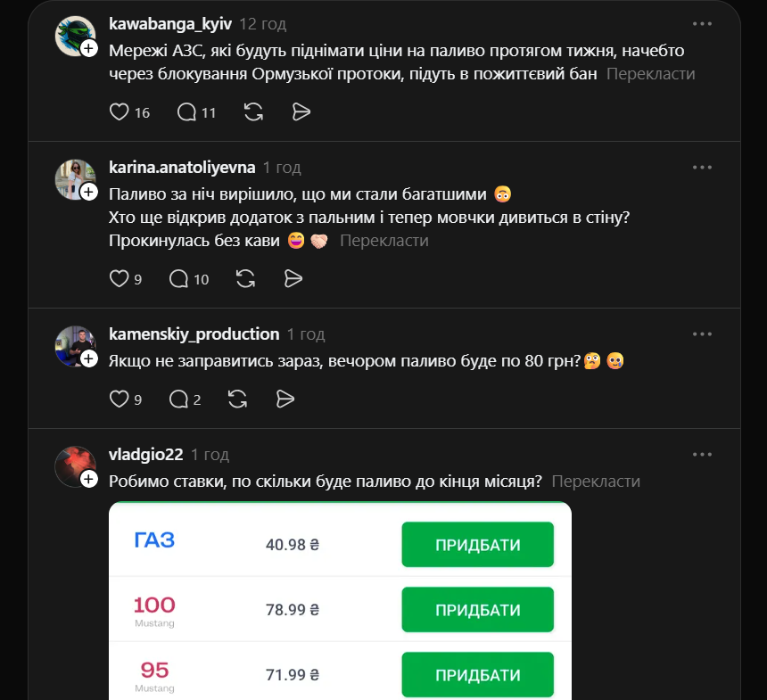Image resolution: width=767 pixels, height=700 pixels.
Task: Translate vladgio22's post with Перекласти
Action: (x=596, y=481)
